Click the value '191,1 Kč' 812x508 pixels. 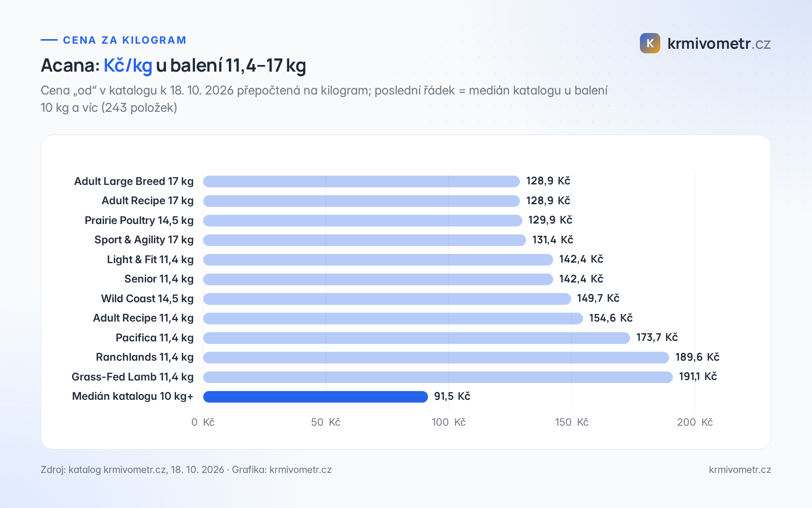(x=698, y=376)
